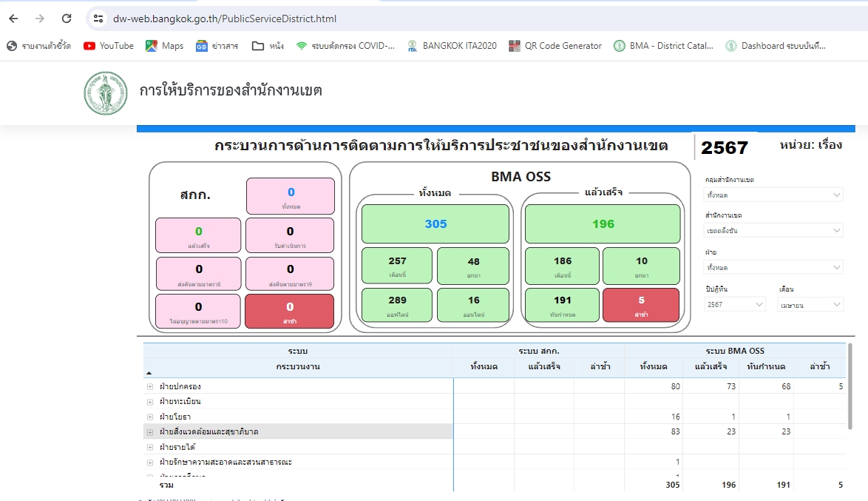Click the มาตรา9 return 0 card
The height and width of the screenshot is (501, 868).
pyautogui.click(x=290, y=273)
